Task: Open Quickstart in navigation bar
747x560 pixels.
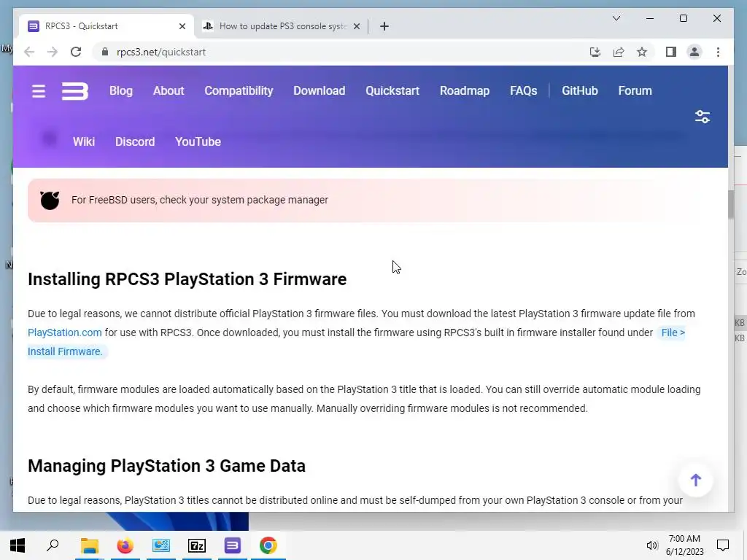Action: coord(392,91)
